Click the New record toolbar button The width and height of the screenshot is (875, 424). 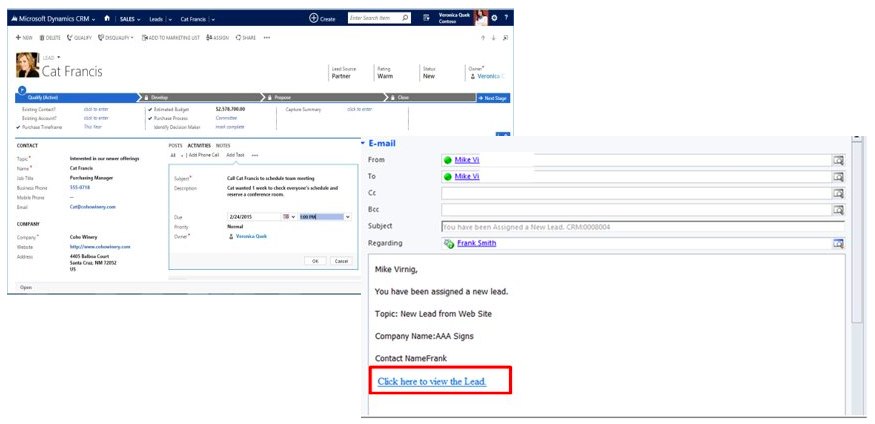click(24, 37)
